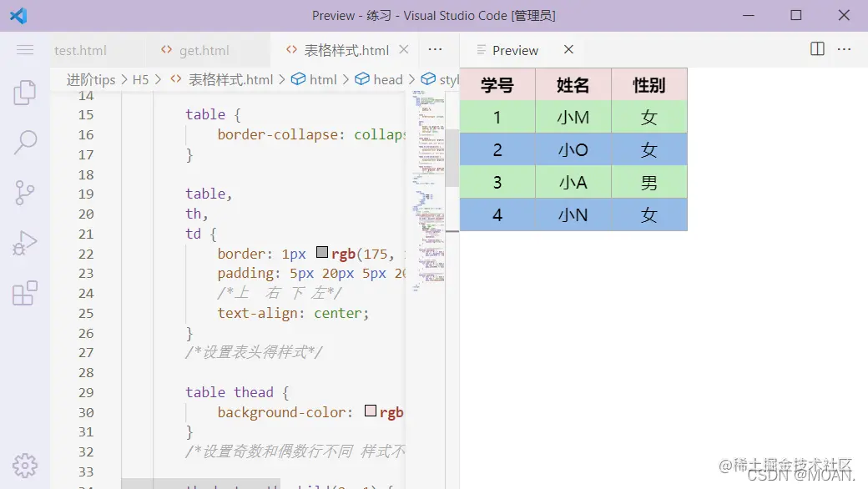Click the comment /*设置表头得样式*/ on line 27
Image resolution: width=868 pixels, height=489 pixels.
click(x=254, y=352)
